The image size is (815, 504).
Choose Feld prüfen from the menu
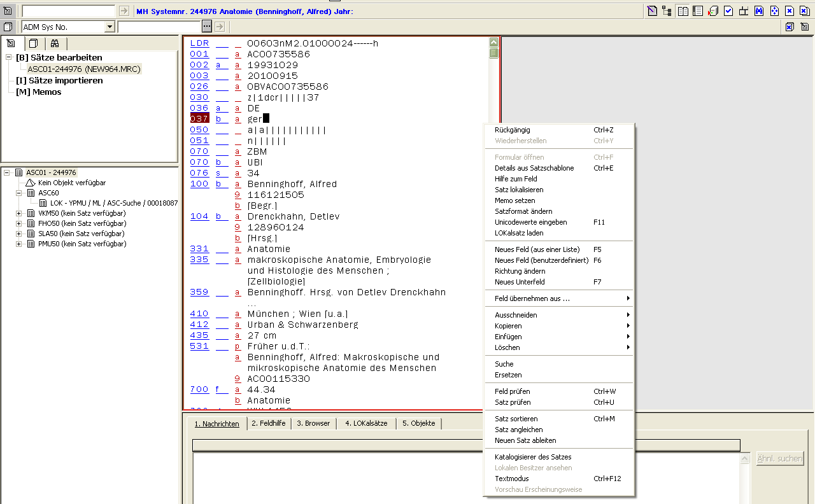click(x=558, y=391)
